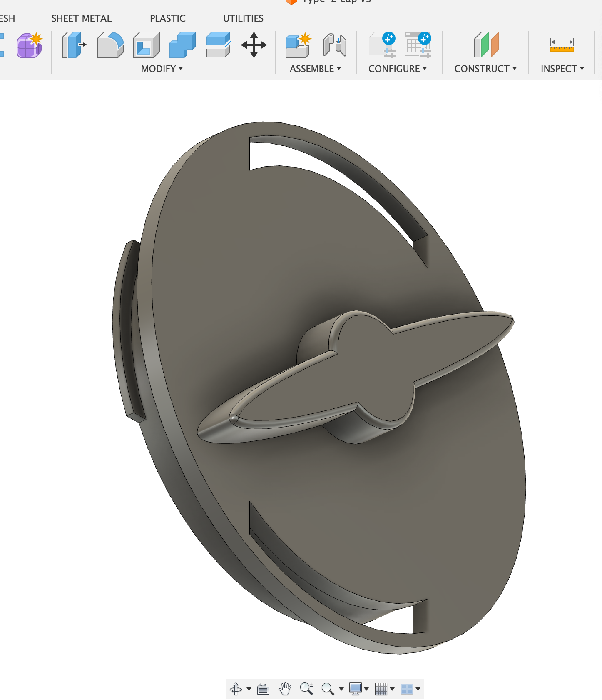Viewport: 602px width, 700px height.
Task: Expand the MODIFY dropdown menu
Action: click(x=162, y=69)
